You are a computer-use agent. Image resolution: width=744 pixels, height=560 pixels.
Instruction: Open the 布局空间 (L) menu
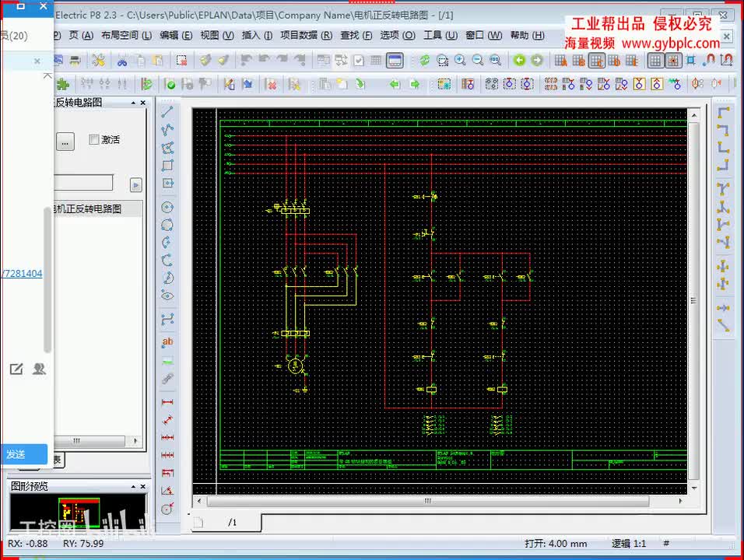pyautogui.click(x=126, y=35)
